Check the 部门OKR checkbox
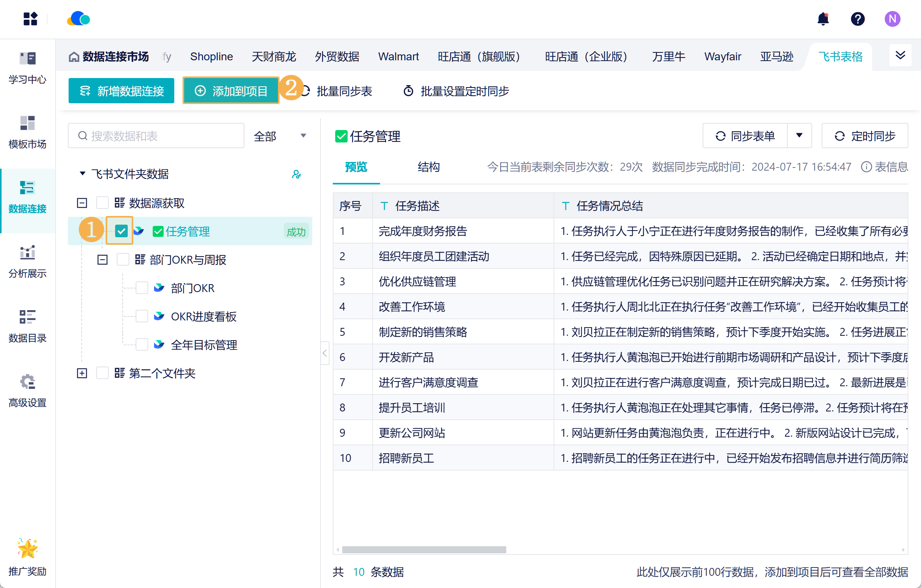 (142, 288)
